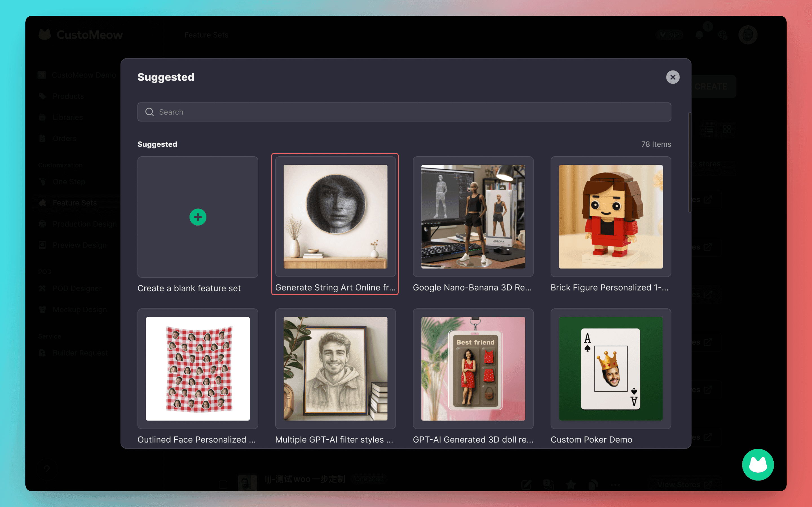Screen dimensions: 812x507
Task: Open Google Nano-Banana 3D template
Action: coord(473,217)
